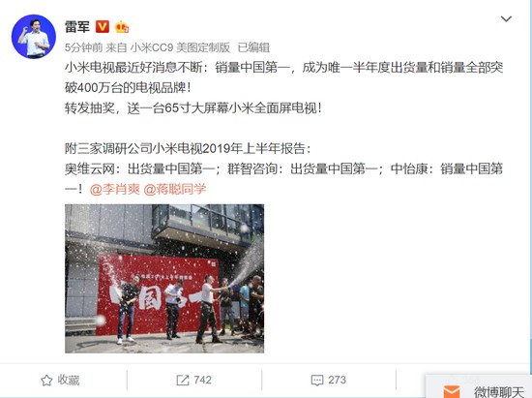Open the 微博聊天 chat panel
Screen dimensions: 532x398
[x=499, y=392]
